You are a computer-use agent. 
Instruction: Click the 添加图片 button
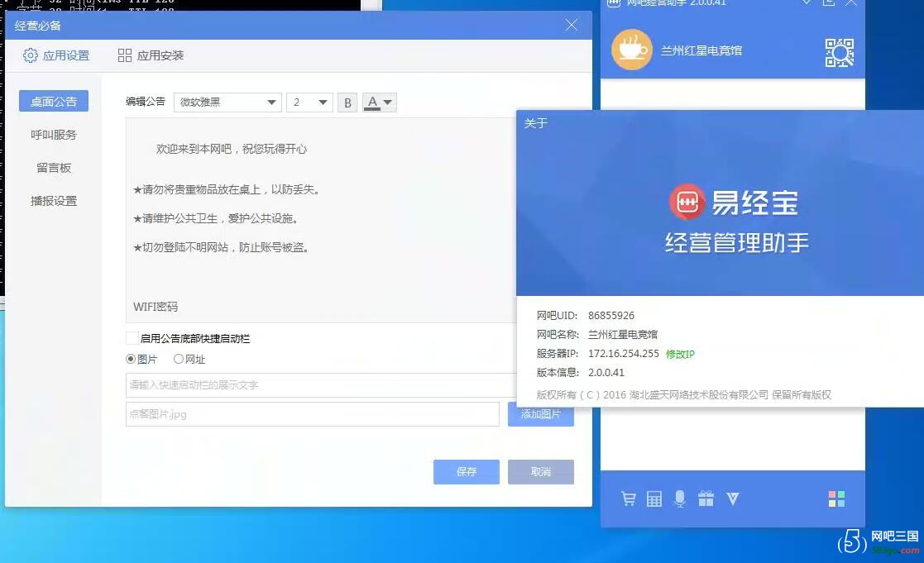pyautogui.click(x=541, y=414)
